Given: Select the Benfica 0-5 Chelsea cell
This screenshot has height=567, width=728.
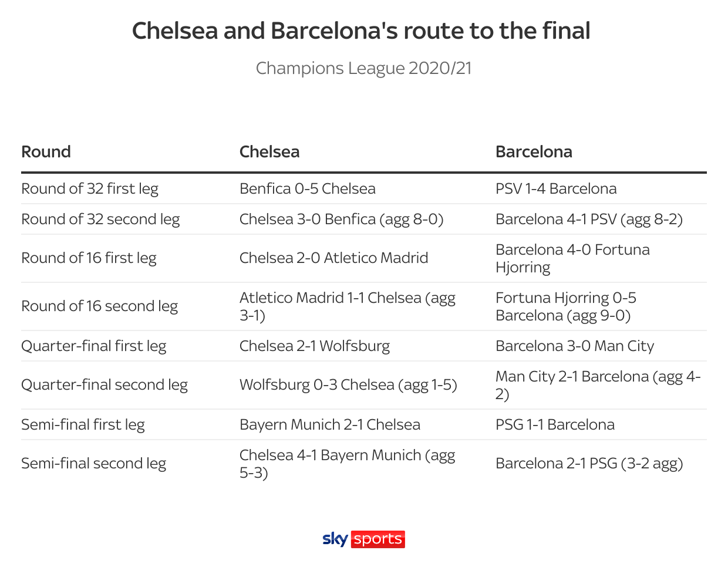Looking at the screenshot, I should (x=308, y=188).
